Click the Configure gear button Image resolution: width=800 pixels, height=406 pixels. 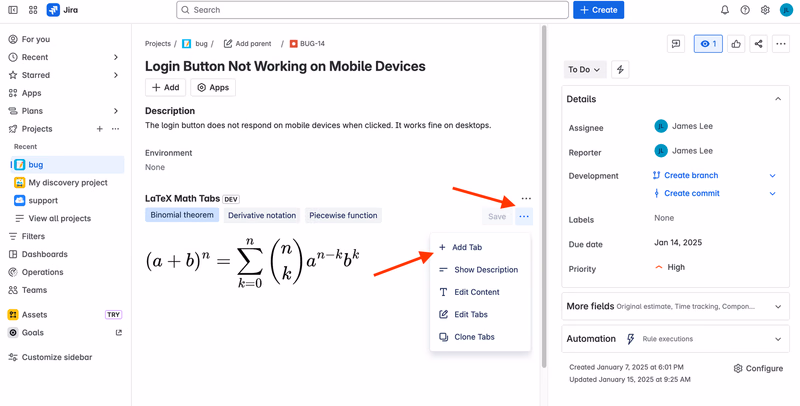click(x=758, y=368)
